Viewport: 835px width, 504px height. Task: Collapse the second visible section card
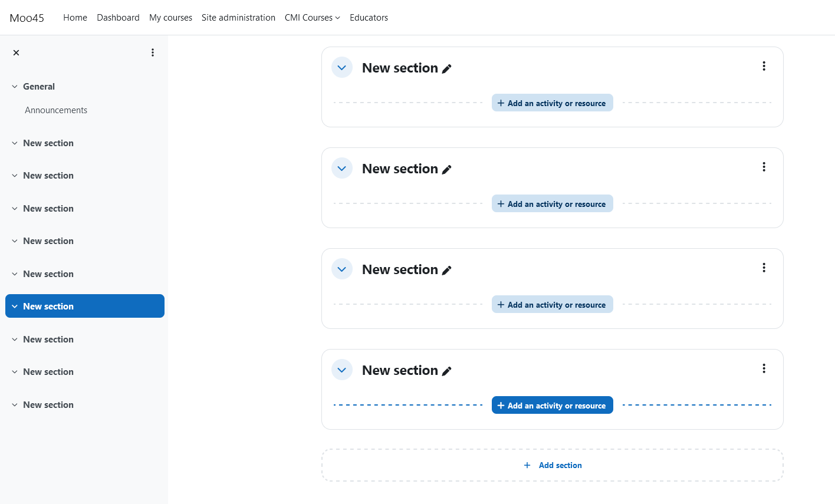(x=342, y=169)
